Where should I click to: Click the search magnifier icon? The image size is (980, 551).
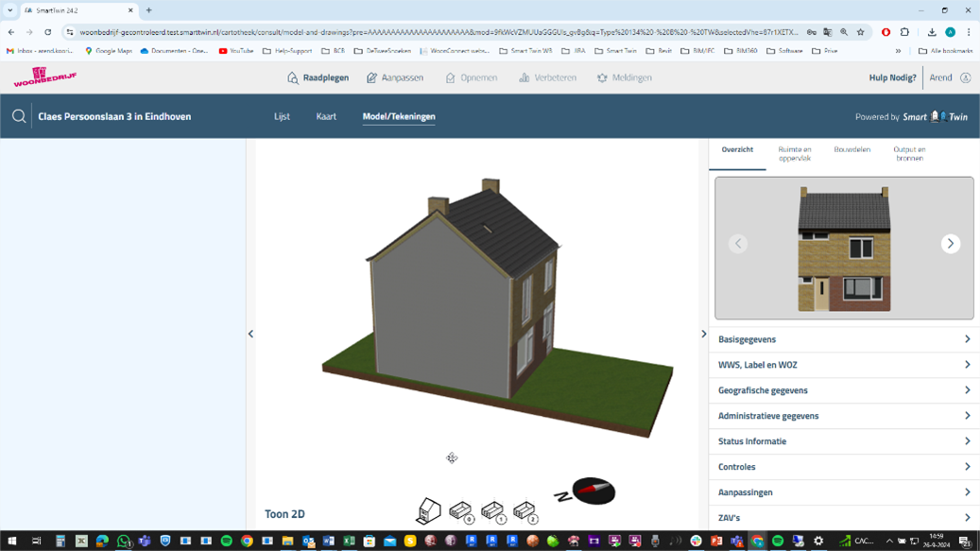(19, 116)
